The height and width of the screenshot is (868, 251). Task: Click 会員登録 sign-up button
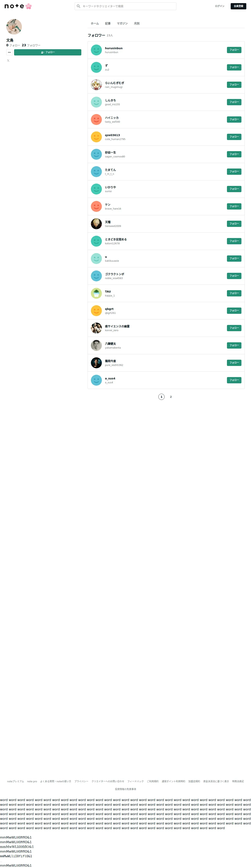pos(238,6)
